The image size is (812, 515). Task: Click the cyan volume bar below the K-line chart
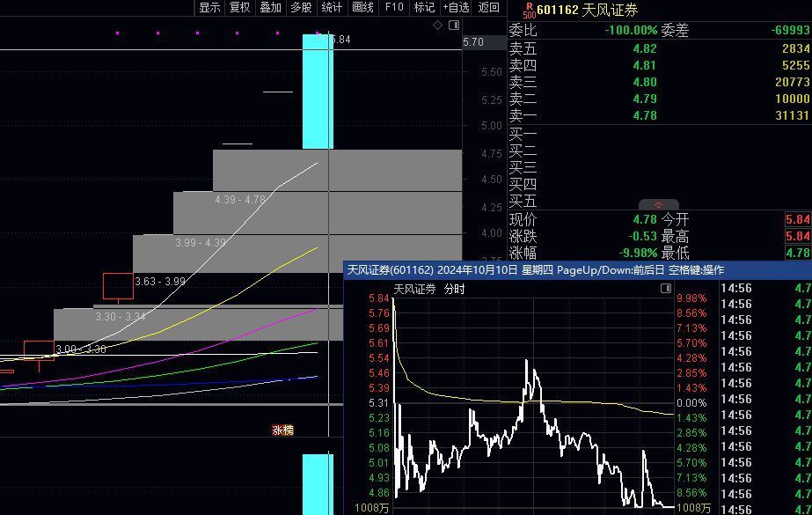click(x=318, y=484)
